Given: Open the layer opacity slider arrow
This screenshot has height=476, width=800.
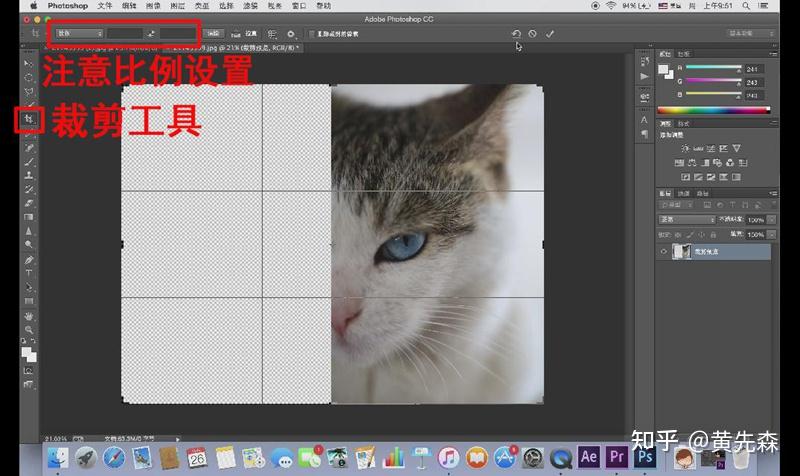Looking at the screenshot, I should [771, 219].
